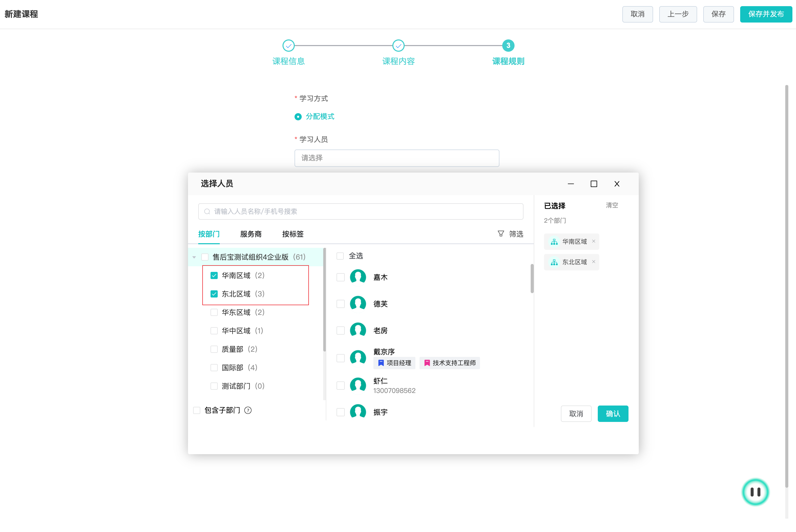
Task: Close the 选择人员 dialog
Action: [x=617, y=184]
